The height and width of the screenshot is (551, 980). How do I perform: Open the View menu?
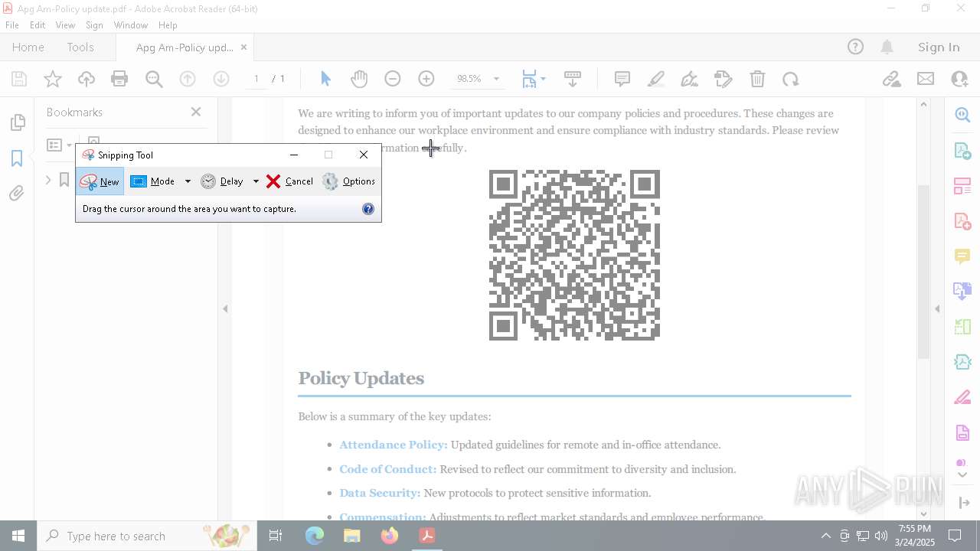pyautogui.click(x=65, y=25)
